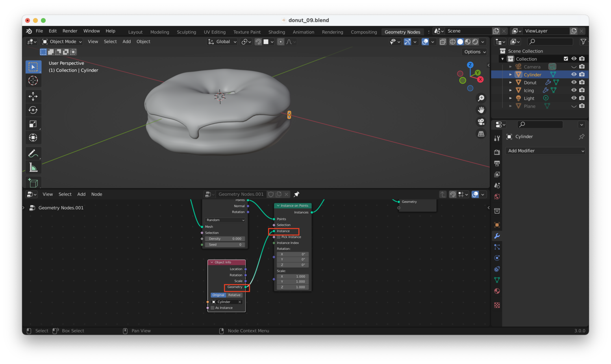611x364 pixels.
Task: Open the Add Modifier dropdown
Action: 545,151
